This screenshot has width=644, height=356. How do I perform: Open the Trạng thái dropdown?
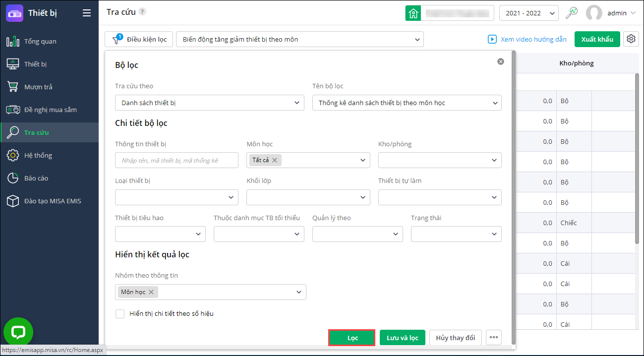coord(456,234)
